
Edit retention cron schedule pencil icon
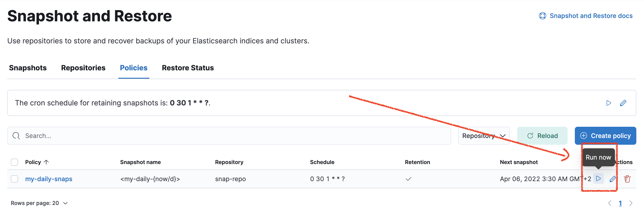[623, 103]
